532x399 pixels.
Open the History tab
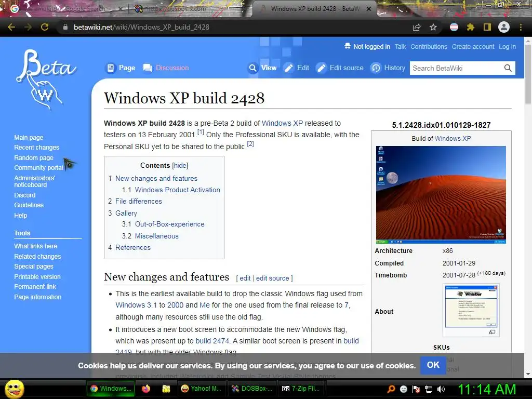coord(388,68)
